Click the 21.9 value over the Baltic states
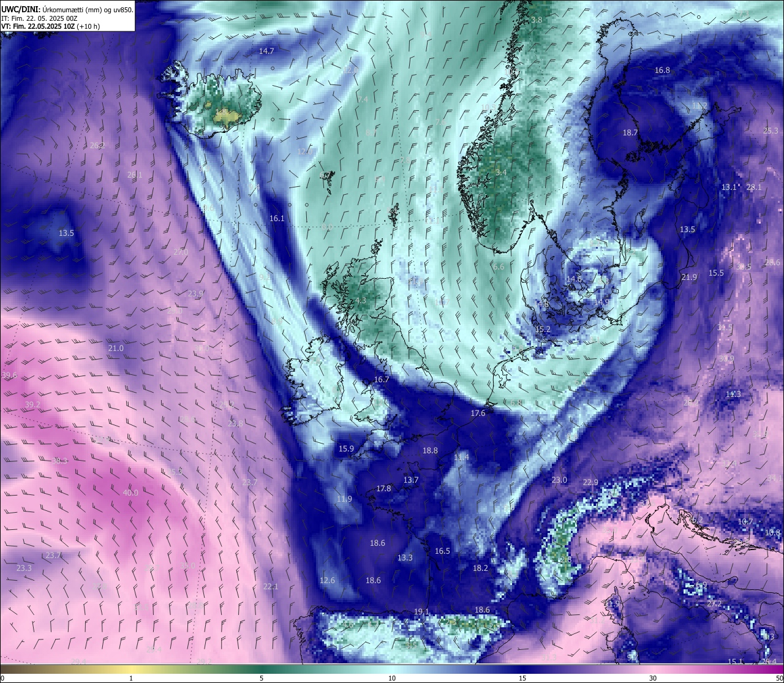 click(689, 277)
